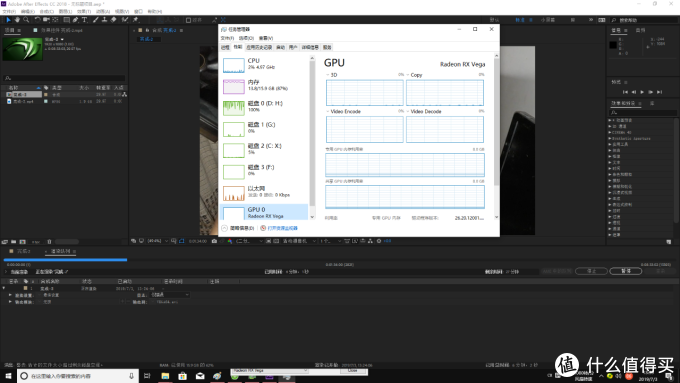Image resolution: width=680 pixels, height=383 pixels.
Task: Collapse the render queue item triangle
Action: click(x=4, y=288)
